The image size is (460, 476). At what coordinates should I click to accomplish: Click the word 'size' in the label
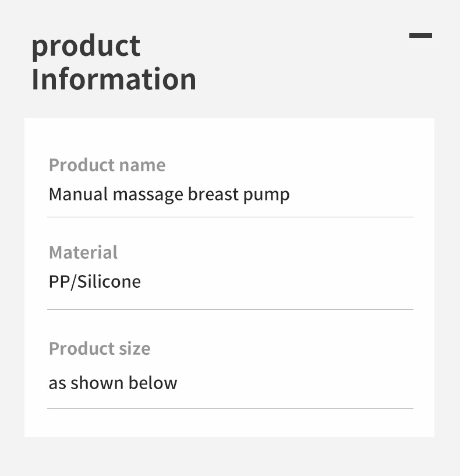[x=136, y=348]
